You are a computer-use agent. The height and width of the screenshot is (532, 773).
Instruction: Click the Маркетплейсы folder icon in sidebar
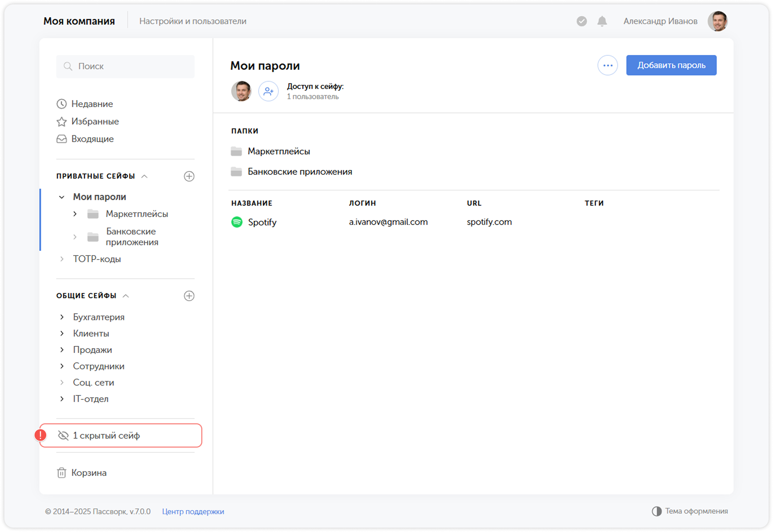tap(93, 214)
